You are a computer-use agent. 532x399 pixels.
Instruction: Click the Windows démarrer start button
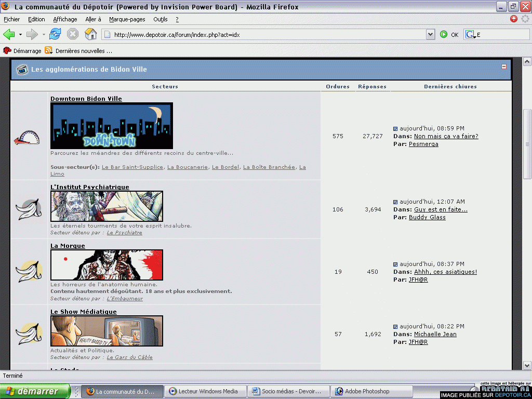pyautogui.click(x=35, y=391)
